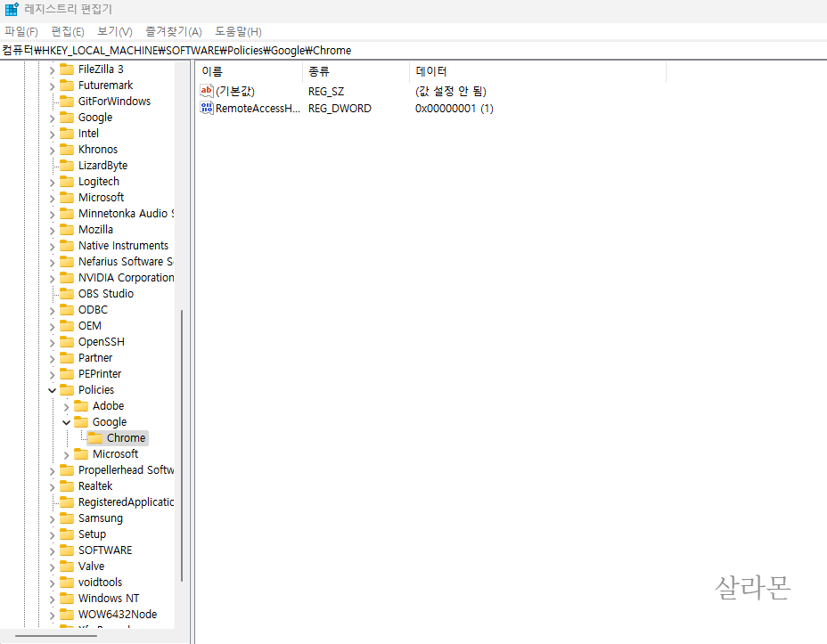Select the 0x00000001 (1) data cell

pyautogui.click(x=454, y=109)
